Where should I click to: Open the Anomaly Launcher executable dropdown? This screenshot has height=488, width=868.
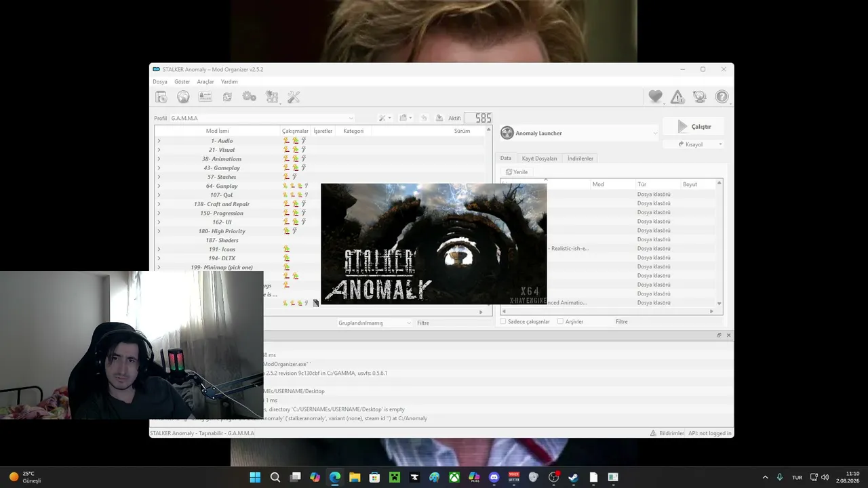[580, 133]
